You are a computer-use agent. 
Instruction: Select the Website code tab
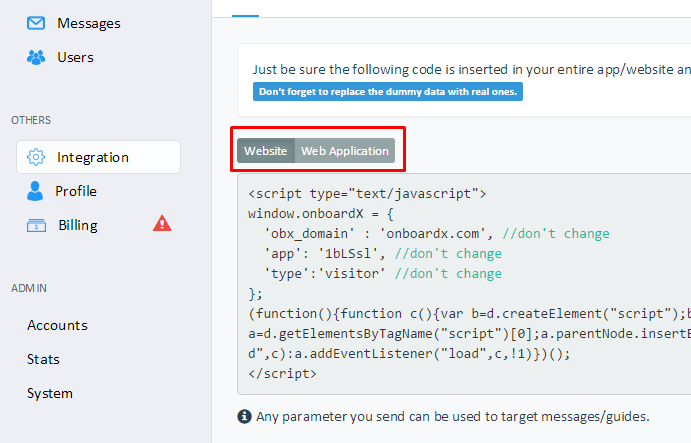click(x=266, y=151)
